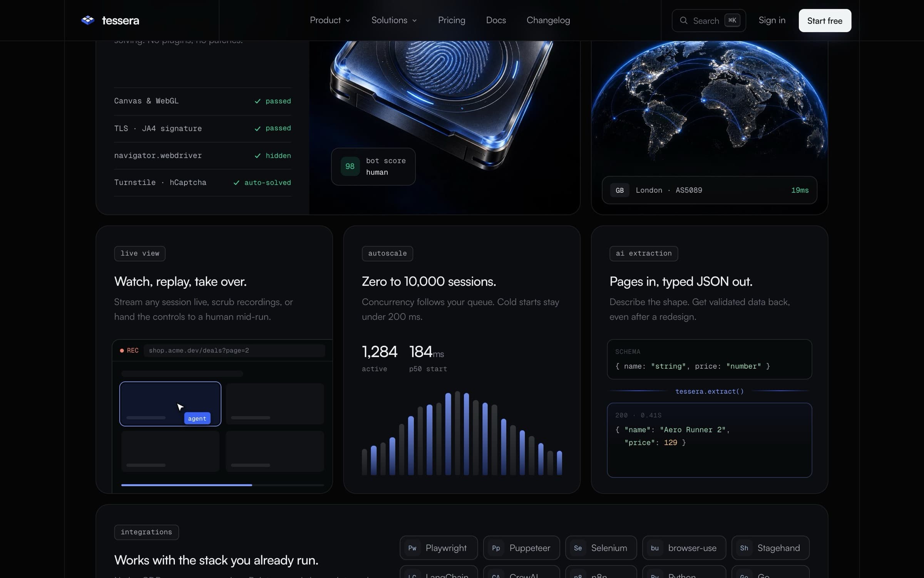This screenshot has height=578, width=924.
Task: Click the GB country badge
Action: [x=619, y=190]
